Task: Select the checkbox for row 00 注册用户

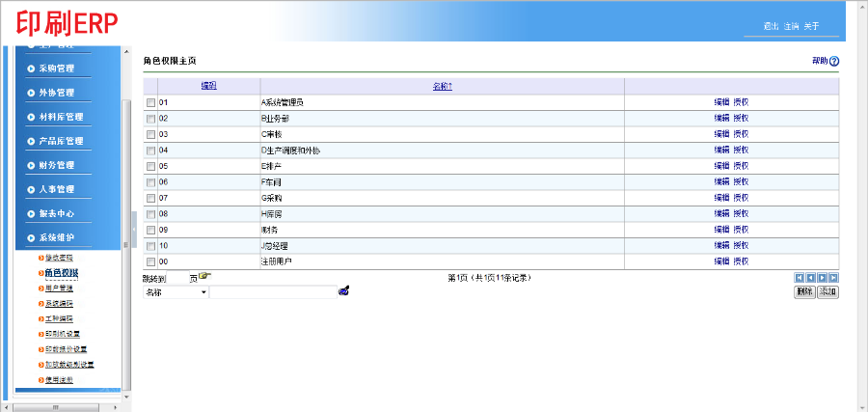Action: click(x=150, y=261)
